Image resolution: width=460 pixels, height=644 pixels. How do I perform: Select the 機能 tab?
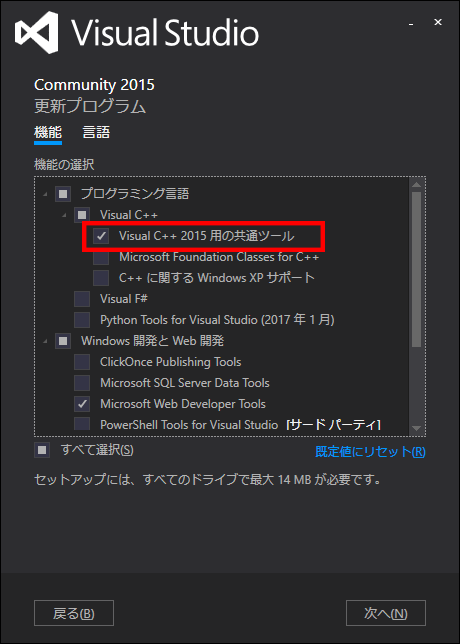(48, 133)
